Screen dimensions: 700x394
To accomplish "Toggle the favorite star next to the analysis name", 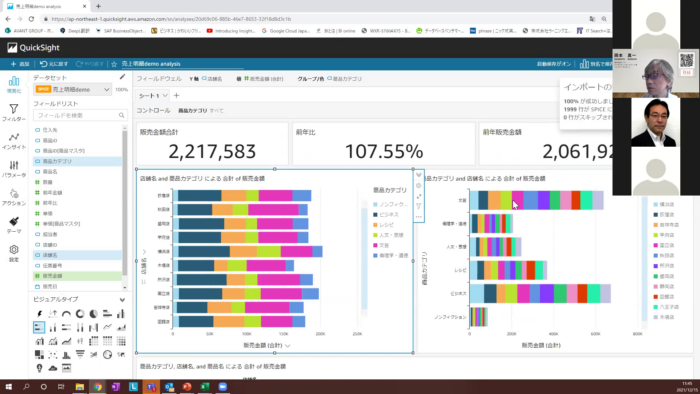I will point(114,64).
